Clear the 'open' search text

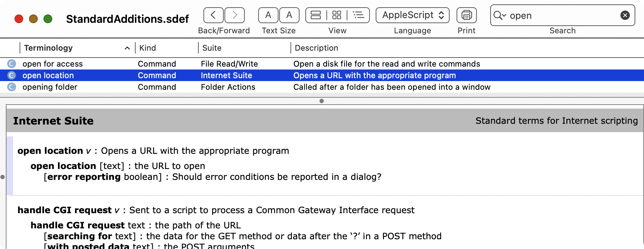624,14
